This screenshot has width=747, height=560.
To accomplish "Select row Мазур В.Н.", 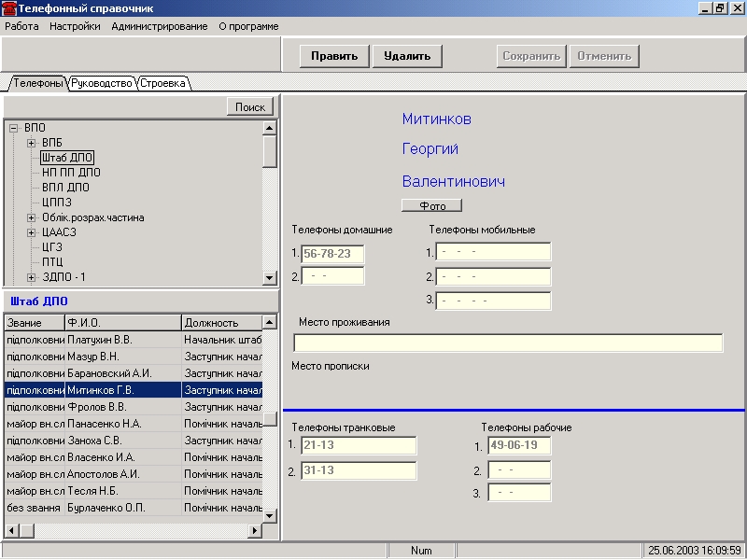I will (x=134, y=357).
